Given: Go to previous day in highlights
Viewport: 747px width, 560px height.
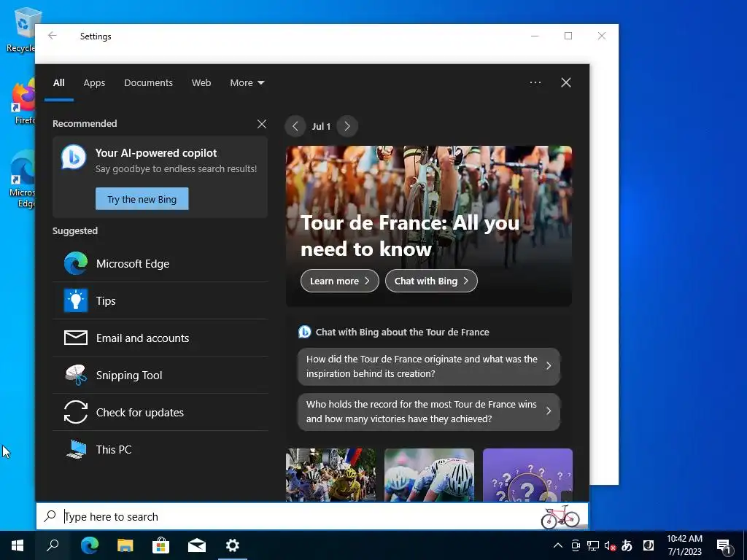Looking at the screenshot, I should point(295,126).
